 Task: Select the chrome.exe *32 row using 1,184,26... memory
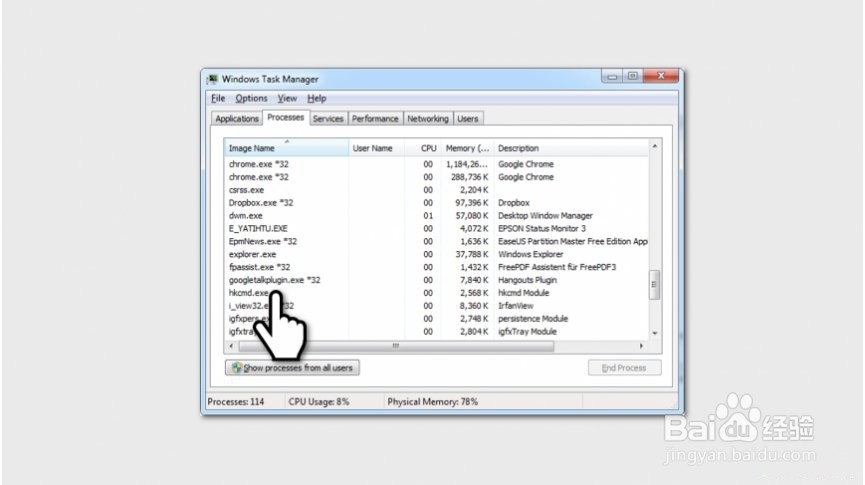point(436,164)
